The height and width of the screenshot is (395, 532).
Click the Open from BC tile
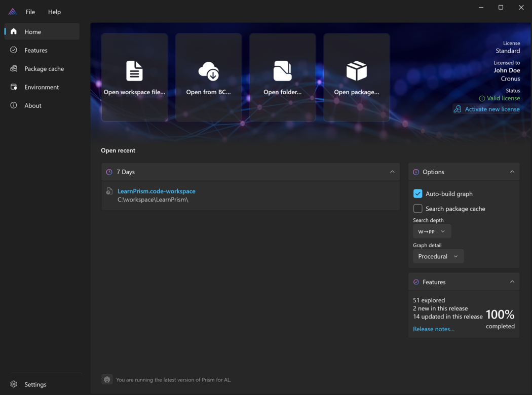click(208, 77)
